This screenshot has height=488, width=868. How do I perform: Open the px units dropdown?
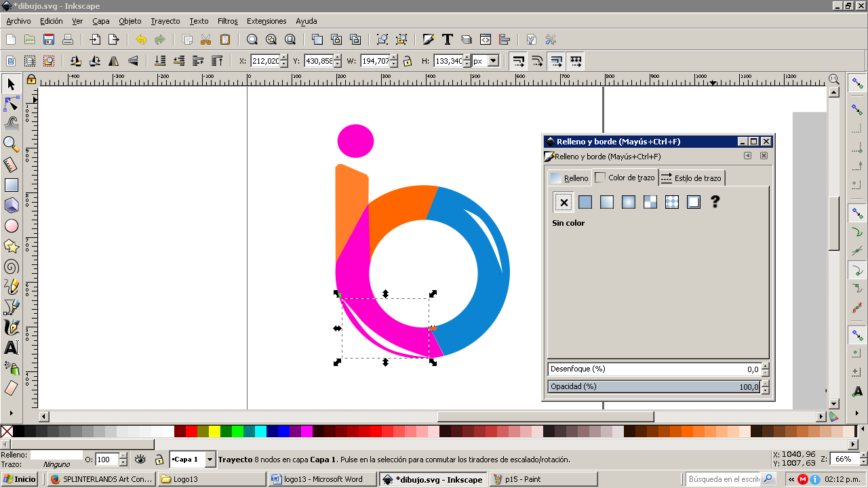[493, 61]
